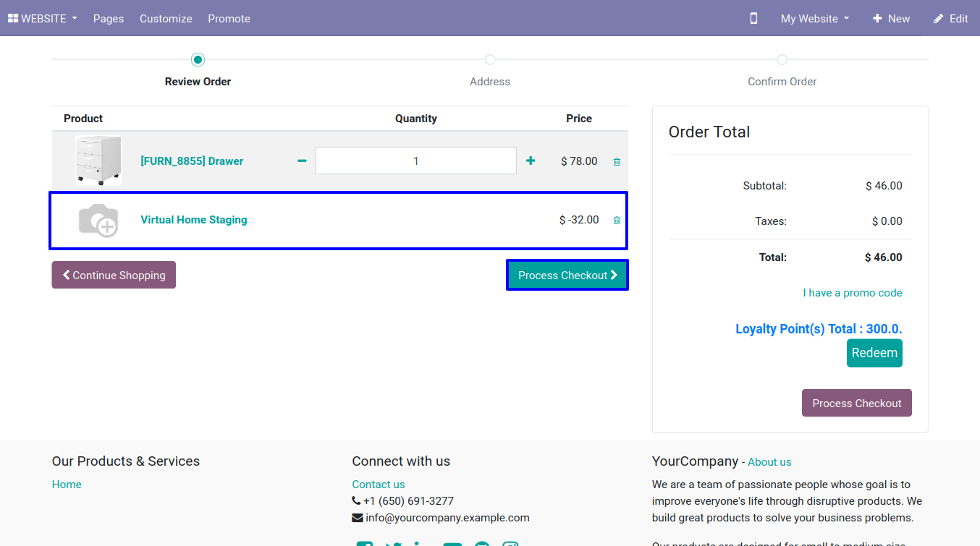Viewport: 980px width, 546px height.
Task: Increase Drawer quantity with plus icon
Action: tap(531, 161)
